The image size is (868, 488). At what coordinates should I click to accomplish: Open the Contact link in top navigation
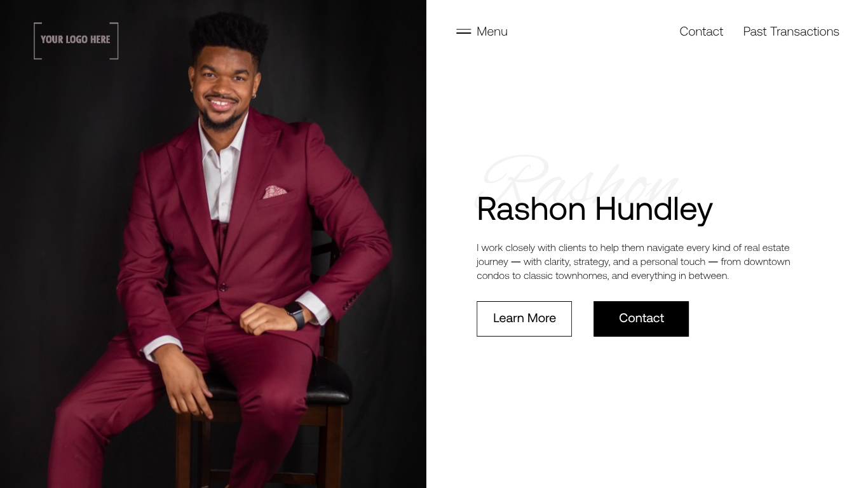[701, 32]
